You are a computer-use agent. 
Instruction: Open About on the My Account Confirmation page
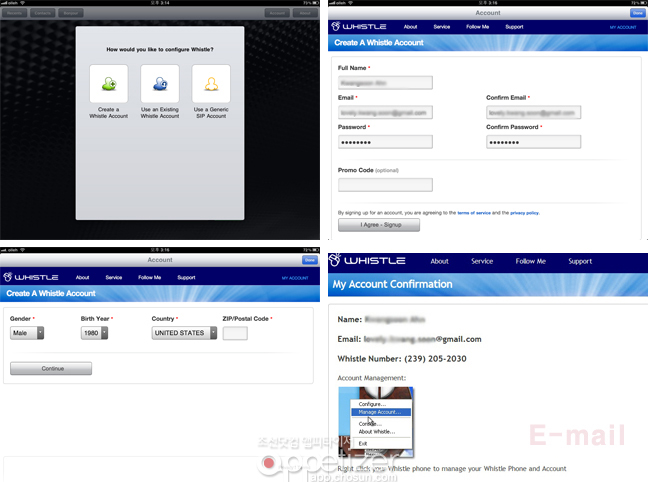[x=439, y=261]
